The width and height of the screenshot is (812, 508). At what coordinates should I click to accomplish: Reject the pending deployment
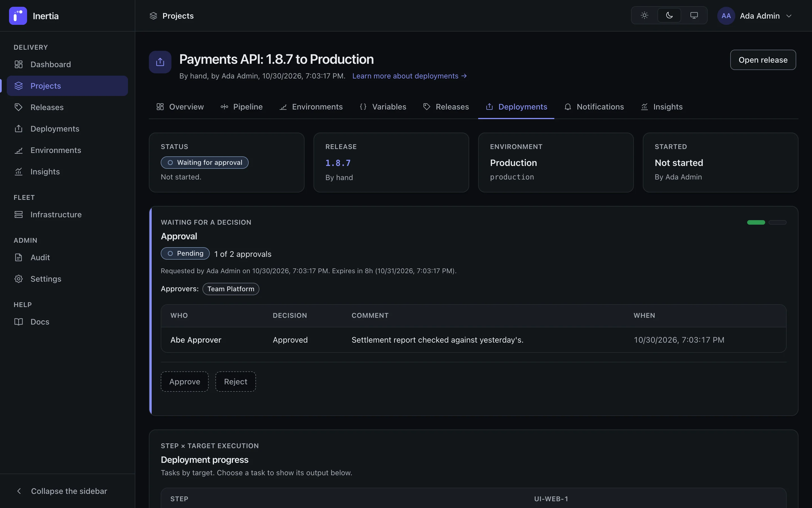pyautogui.click(x=235, y=382)
